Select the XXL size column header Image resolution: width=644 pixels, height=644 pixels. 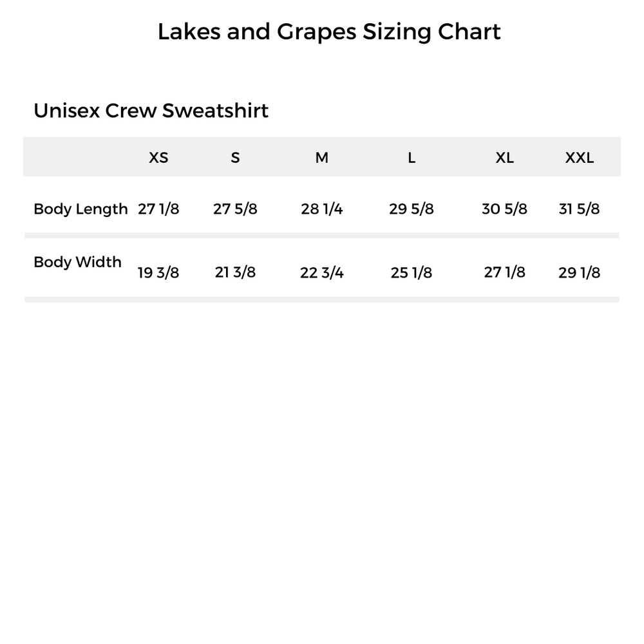pyautogui.click(x=580, y=158)
